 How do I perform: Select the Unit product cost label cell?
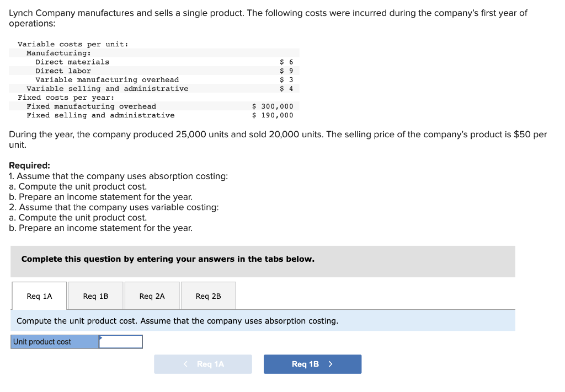pyautogui.click(x=55, y=342)
